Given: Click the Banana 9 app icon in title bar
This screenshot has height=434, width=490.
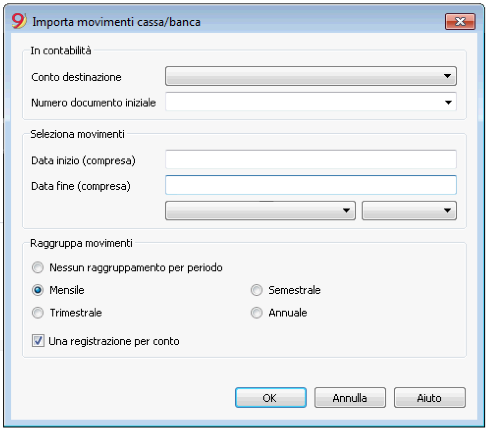Looking at the screenshot, I should (x=19, y=21).
